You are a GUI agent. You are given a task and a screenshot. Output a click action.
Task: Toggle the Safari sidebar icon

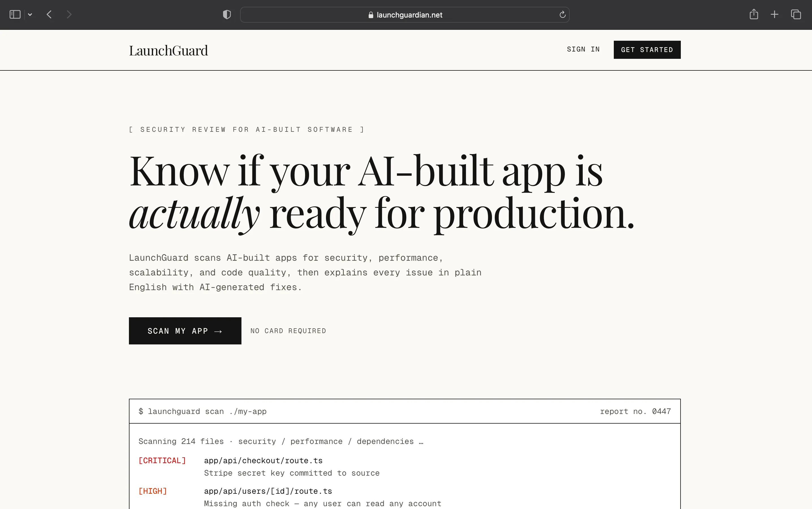click(x=15, y=14)
